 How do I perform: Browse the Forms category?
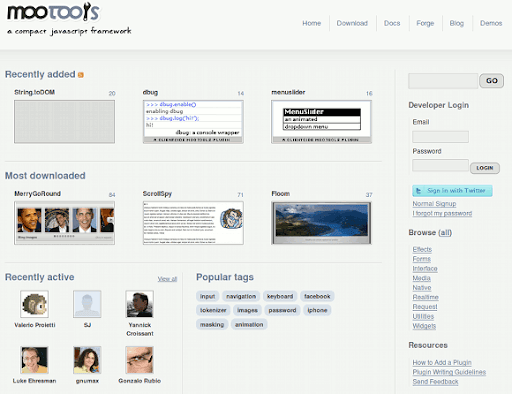(x=422, y=259)
